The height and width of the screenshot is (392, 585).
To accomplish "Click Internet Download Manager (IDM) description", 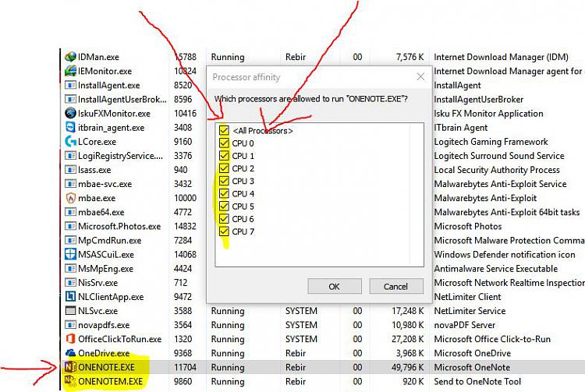I will 501,57.
